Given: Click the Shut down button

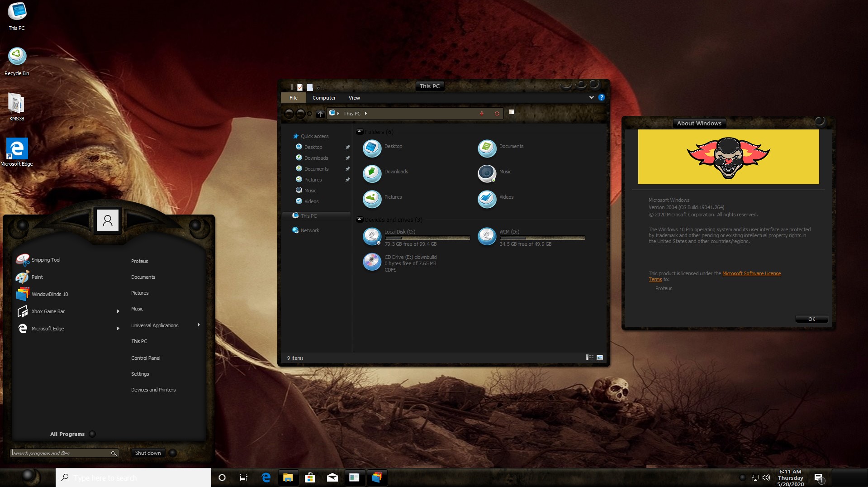Looking at the screenshot, I should coord(148,453).
